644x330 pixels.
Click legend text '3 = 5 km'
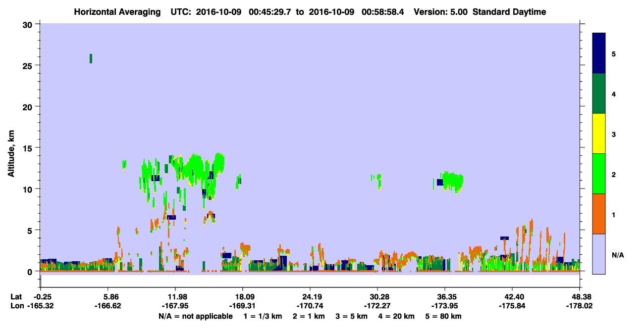[352, 316]
